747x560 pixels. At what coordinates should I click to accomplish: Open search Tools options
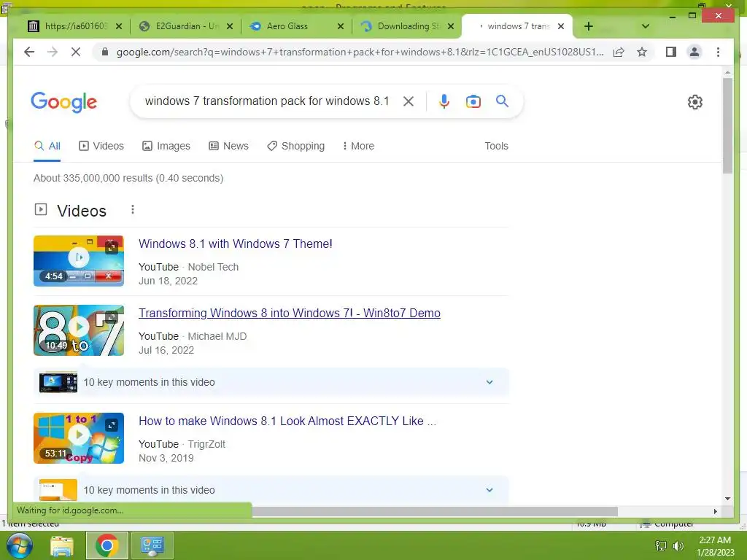[496, 146]
